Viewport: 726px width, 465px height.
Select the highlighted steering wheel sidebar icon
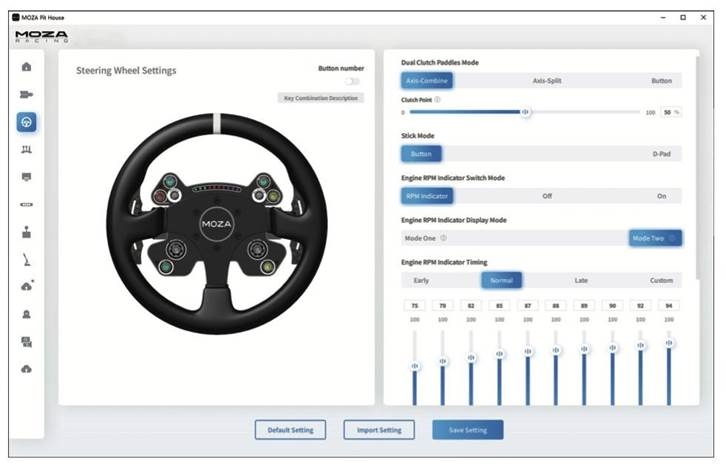(26, 122)
